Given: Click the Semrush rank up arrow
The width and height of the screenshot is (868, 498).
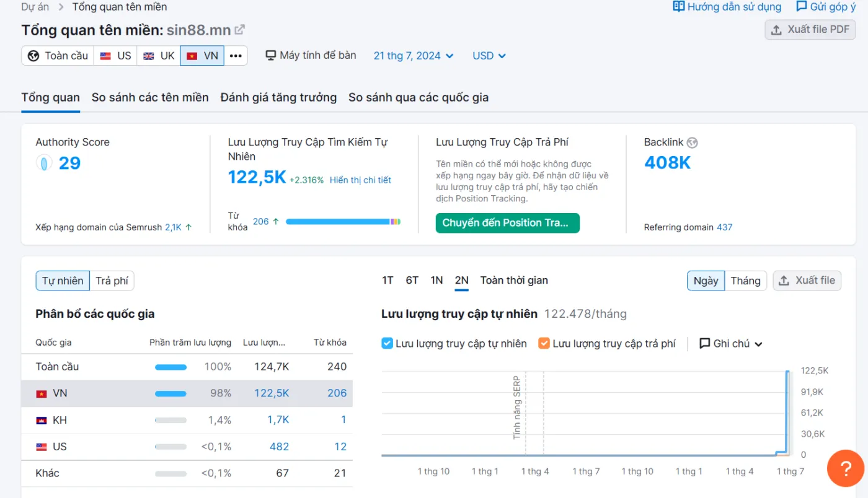Looking at the screenshot, I should (x=188, y=227).
